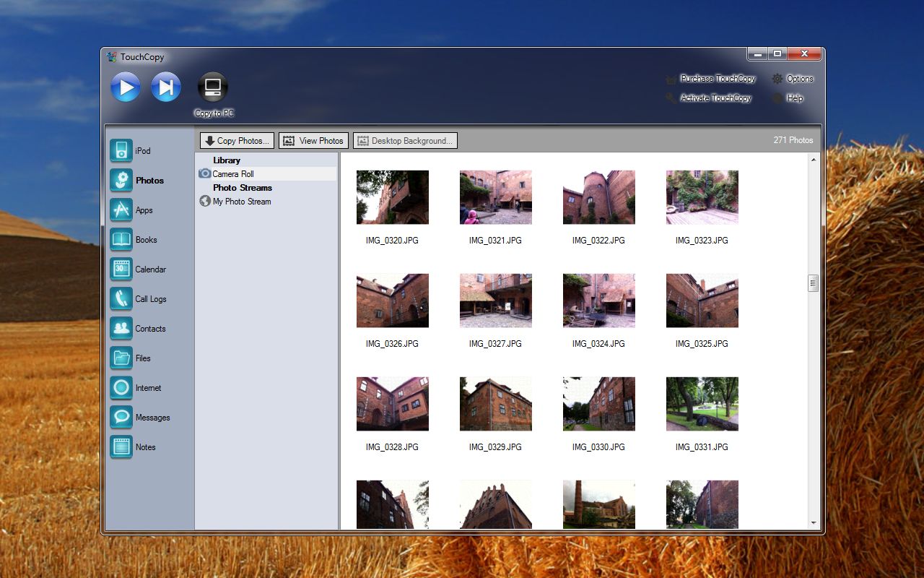Select the IMG_0328.JPG thumbnail

pos(393,404)
